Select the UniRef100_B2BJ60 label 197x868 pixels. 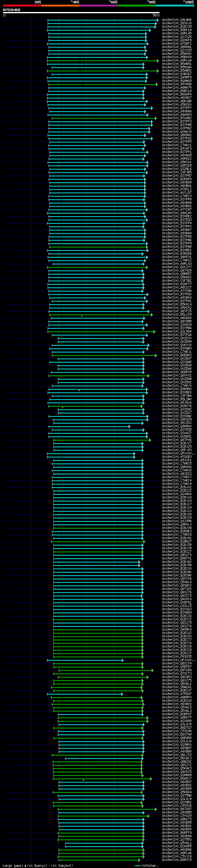click(177, 562)
